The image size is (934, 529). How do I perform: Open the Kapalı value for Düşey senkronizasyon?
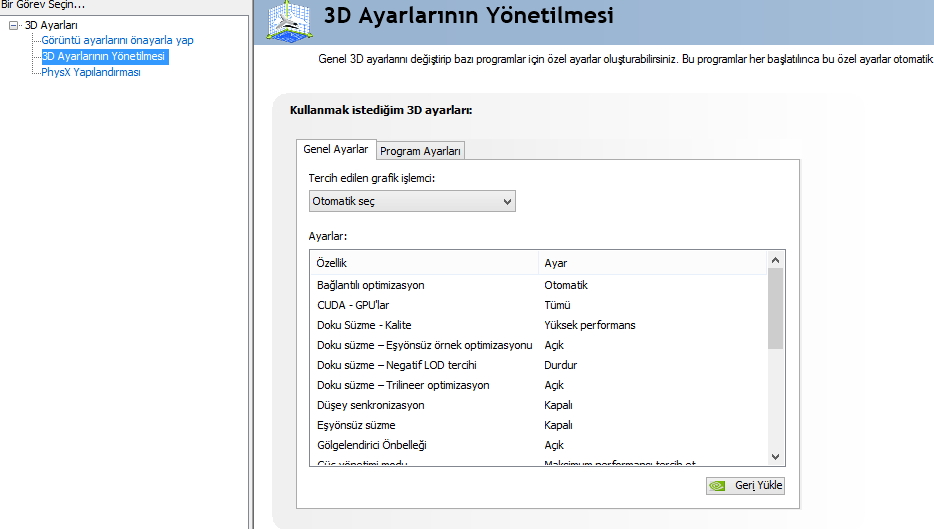559,405
